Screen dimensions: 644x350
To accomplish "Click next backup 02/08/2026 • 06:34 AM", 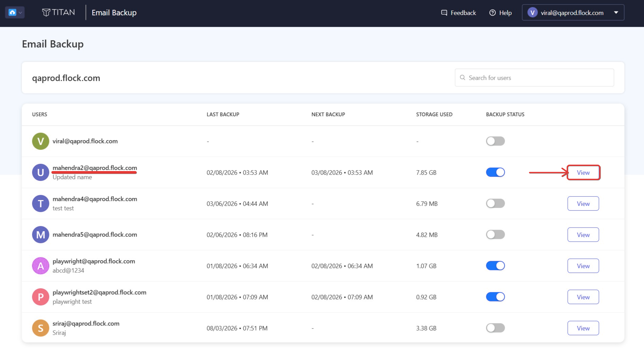I will click(342, 266).
